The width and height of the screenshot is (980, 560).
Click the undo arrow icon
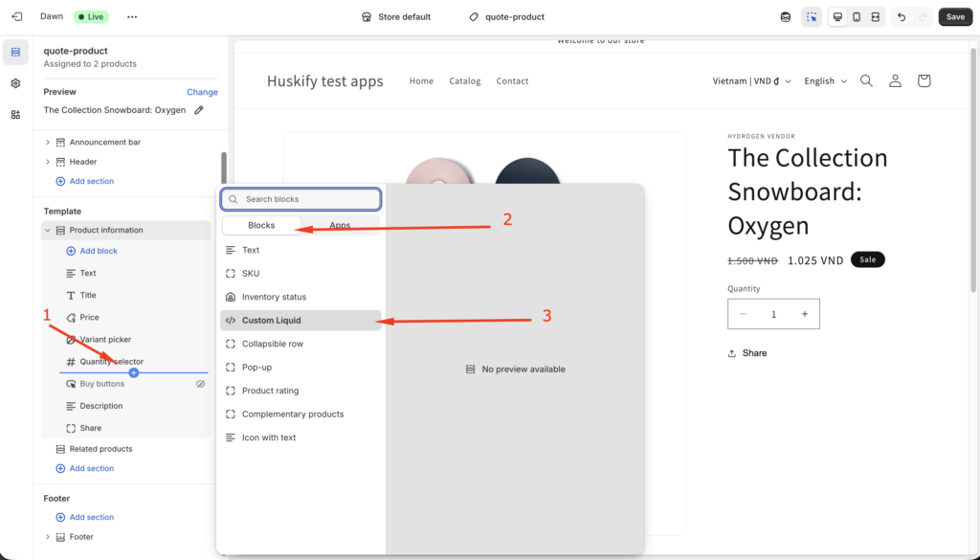[x=902, y=17]
